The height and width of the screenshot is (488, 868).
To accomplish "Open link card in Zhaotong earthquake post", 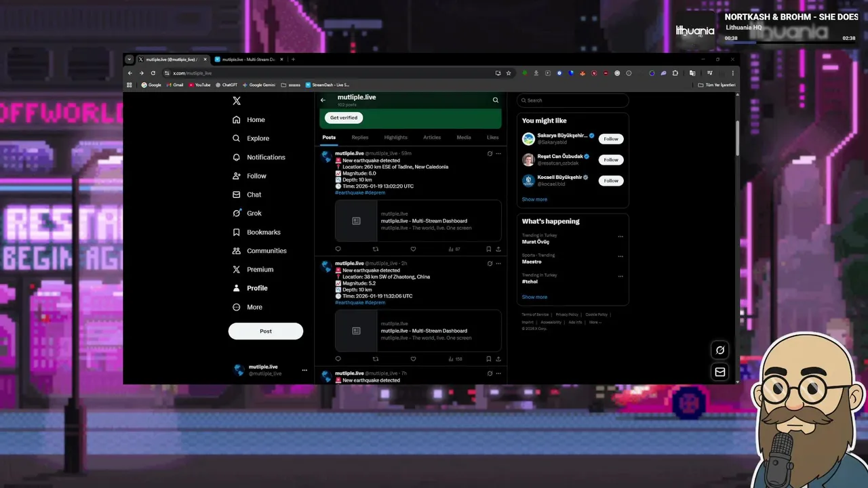I will tap(418, 331).
